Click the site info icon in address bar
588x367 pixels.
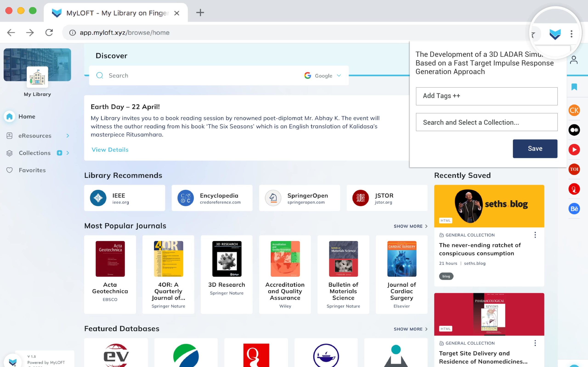(72, 33)
